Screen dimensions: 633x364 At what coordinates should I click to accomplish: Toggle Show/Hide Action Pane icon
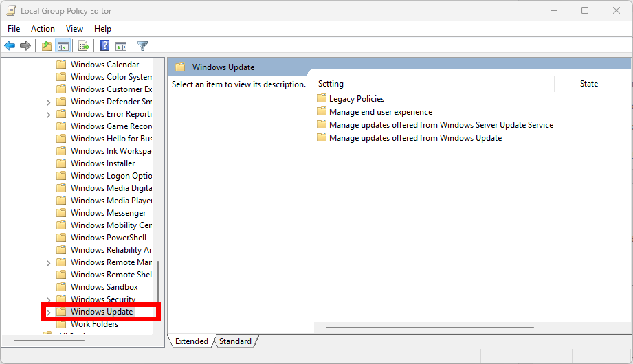click(121, 46)
